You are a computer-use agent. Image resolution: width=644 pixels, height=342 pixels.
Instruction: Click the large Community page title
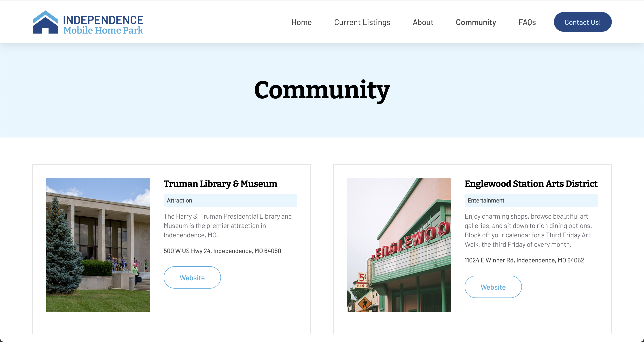click(322, 90)
